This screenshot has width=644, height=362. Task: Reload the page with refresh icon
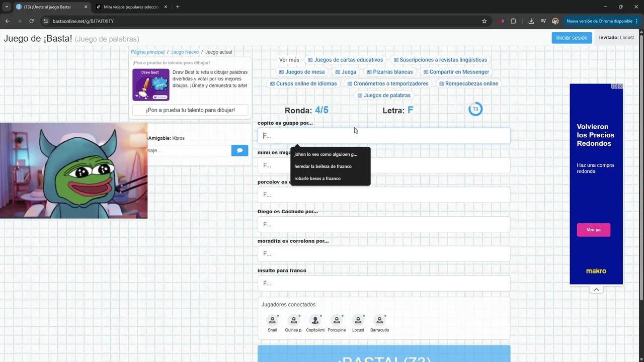[31, 21]
